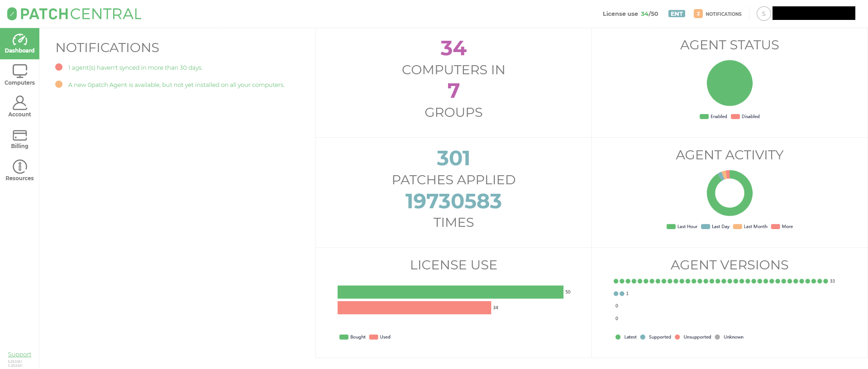Toggle the Enabled legend in Agent Status
This screenshot has width=868, height=369.
click(x=713, y=116)
